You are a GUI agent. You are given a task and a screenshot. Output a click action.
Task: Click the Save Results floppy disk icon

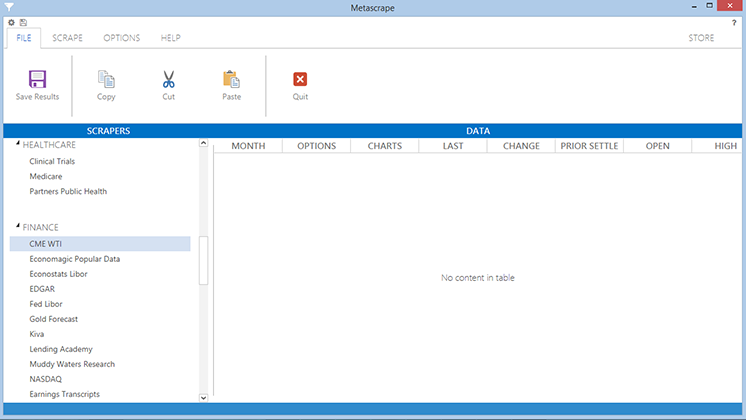coord(38,80)
